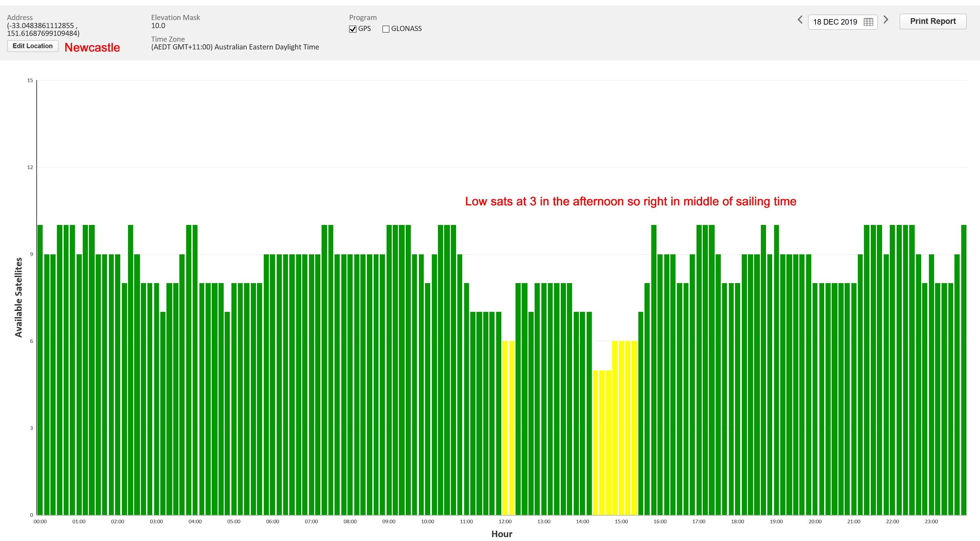The height and width of the screenshot is (541, 980).
Task: Go to next day arrow
Action: [886, 20]
